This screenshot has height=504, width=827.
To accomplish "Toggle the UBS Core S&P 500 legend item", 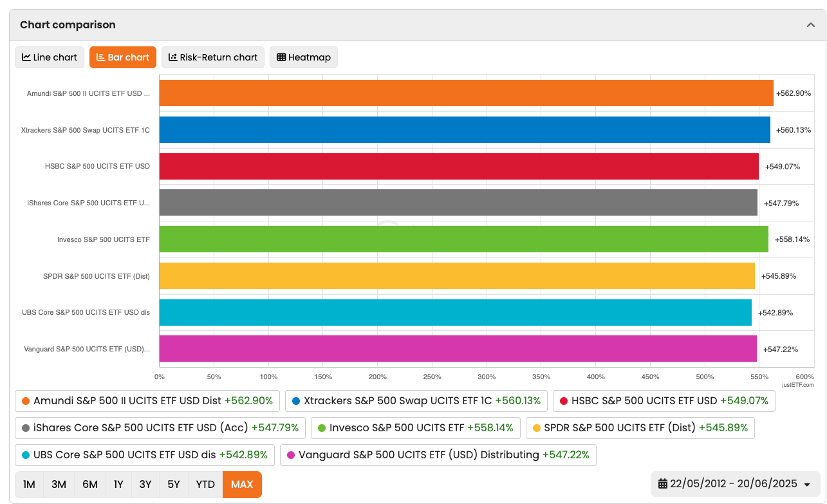I will 145,454.
